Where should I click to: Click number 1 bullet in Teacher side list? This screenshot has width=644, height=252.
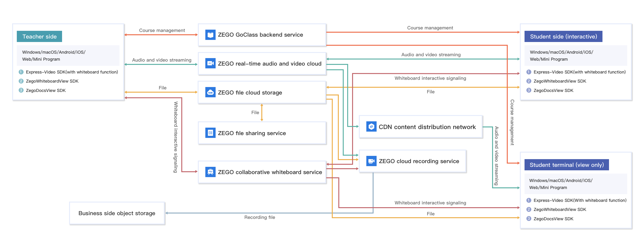click(21, 72)
